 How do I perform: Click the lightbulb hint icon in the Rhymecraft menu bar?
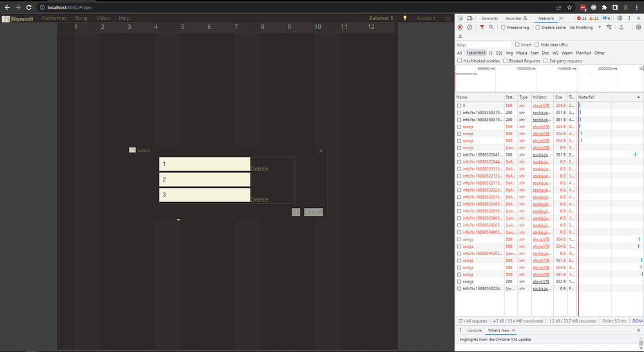pos(405,18)
